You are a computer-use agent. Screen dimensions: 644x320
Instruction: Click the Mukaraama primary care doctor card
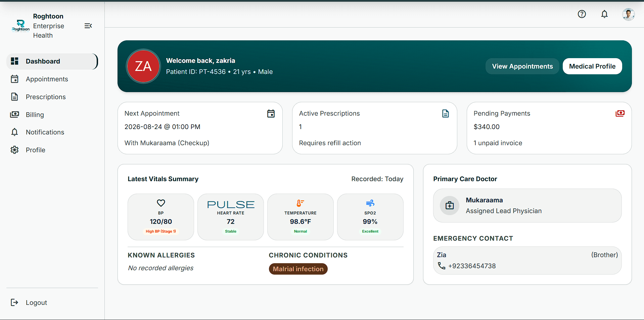click(527, 205)
